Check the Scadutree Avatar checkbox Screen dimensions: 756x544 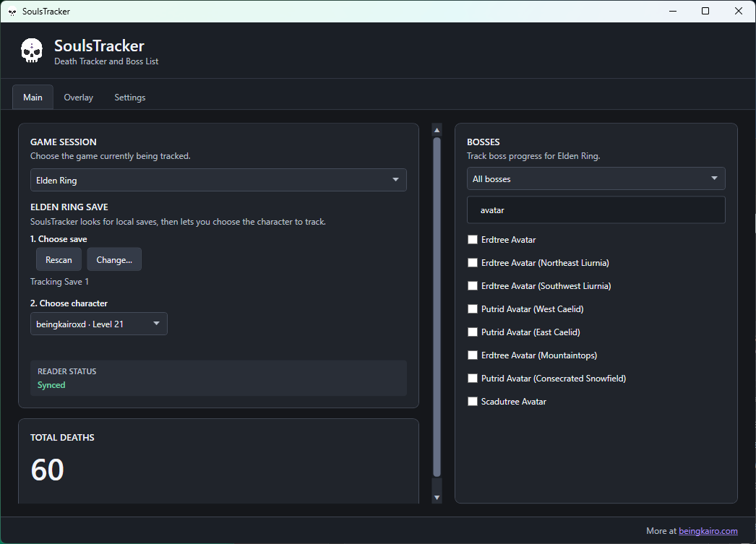(473, 402)
